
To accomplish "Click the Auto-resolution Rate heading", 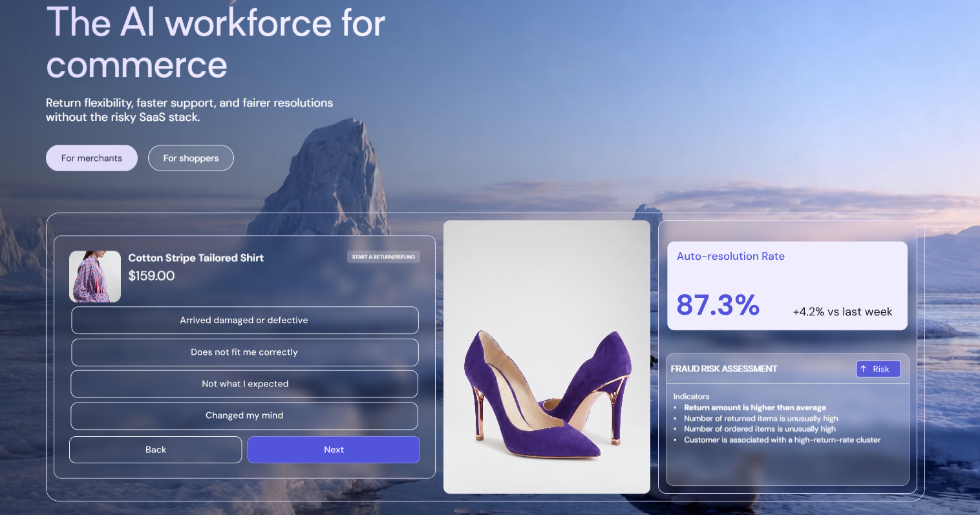I will point(730,256).
